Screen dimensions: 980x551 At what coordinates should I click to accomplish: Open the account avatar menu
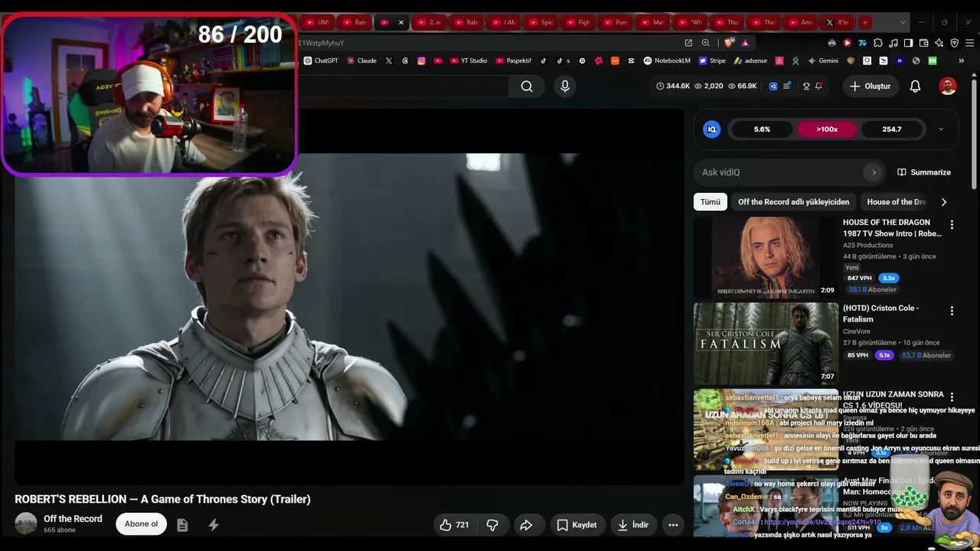(x=948, y=86)
